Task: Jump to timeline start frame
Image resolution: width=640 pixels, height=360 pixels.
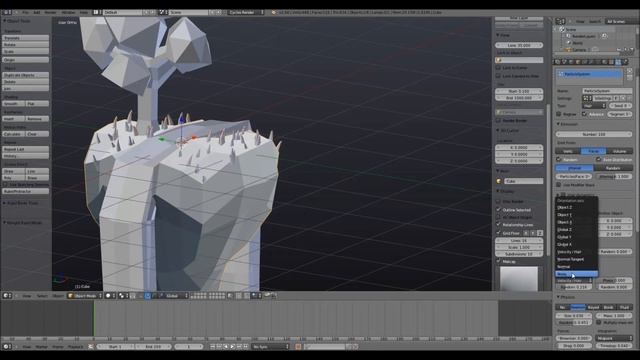Action: 212,347
